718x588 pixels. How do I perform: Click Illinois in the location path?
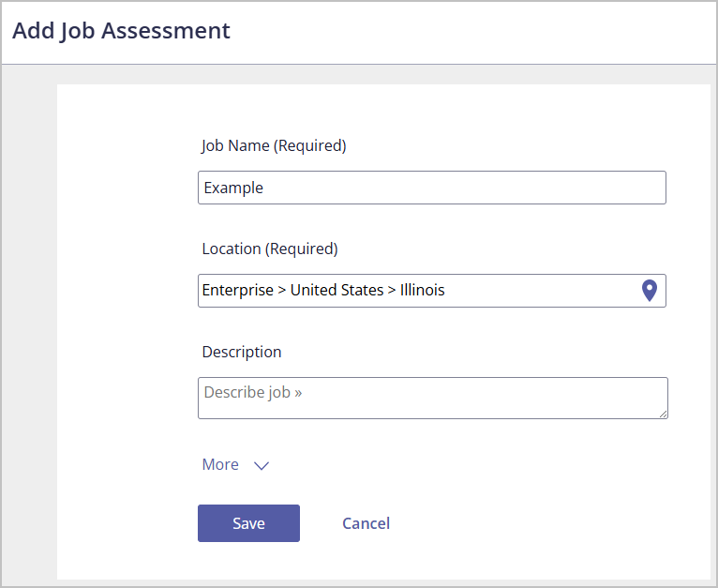click(x=422, y=290)
